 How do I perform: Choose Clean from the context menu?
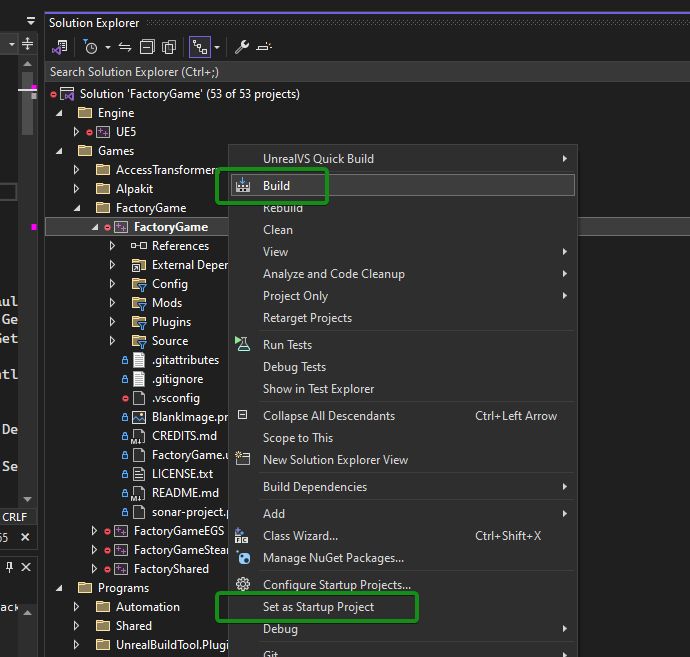pyautogui.click(x=403, y=230)
